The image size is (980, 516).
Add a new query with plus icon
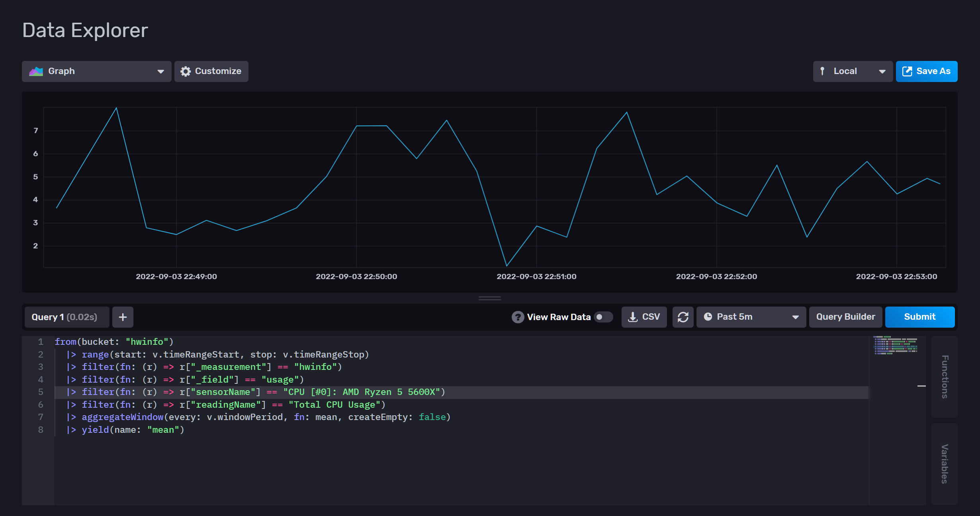(123, 317)
